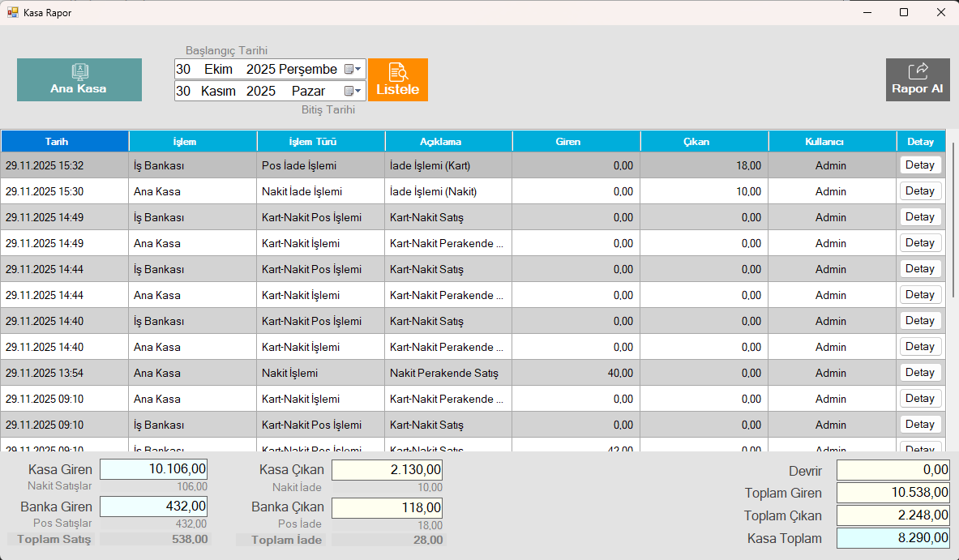This screenshot has width=959, height=560.
Task: Open the Bitiş Tarihi calendar dropdown
Action: pyautogui.click(x=353, y=92)
